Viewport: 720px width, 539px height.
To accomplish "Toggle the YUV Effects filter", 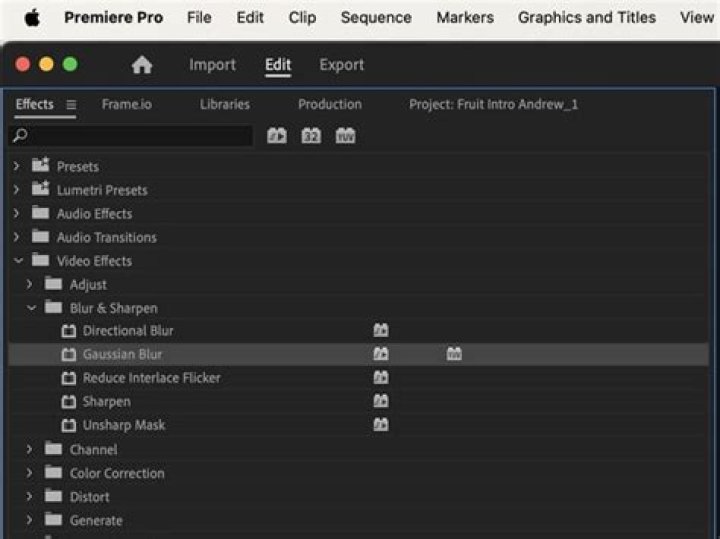I will pos(345,135).
